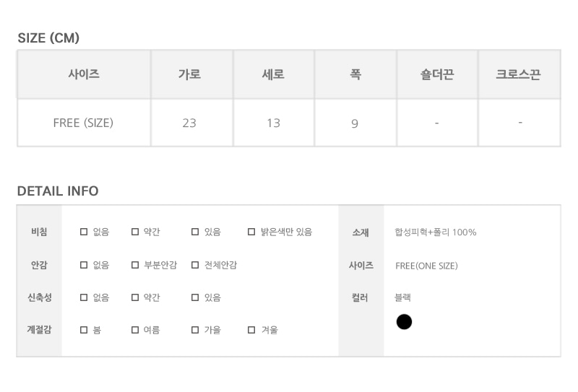Viewport: 578px width, 392px height.
Task: Click the 합성피혁+폴리 100% material text
Action: 436,232
